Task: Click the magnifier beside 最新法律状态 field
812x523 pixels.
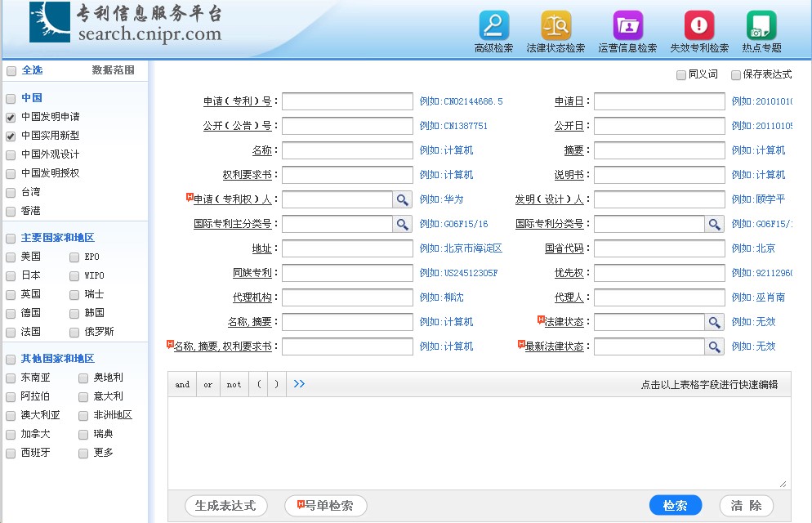Action: click(x=715, y=346)
